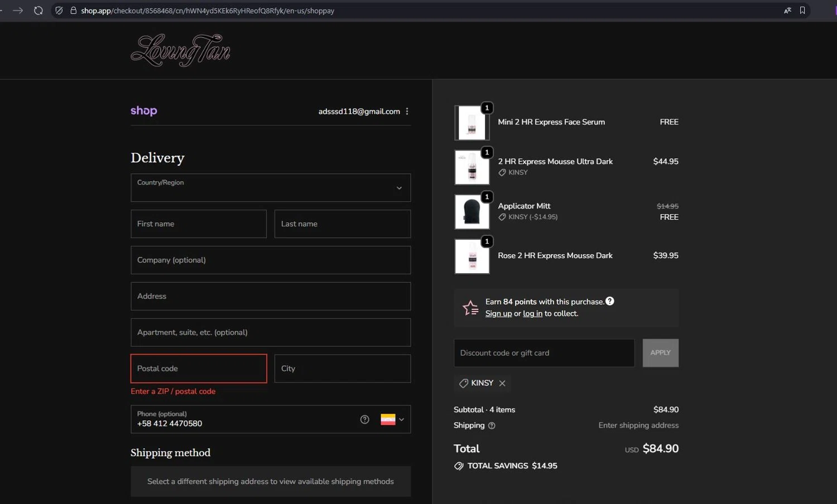
Task: Click the purple Shop logo
Action: point(144,110)
